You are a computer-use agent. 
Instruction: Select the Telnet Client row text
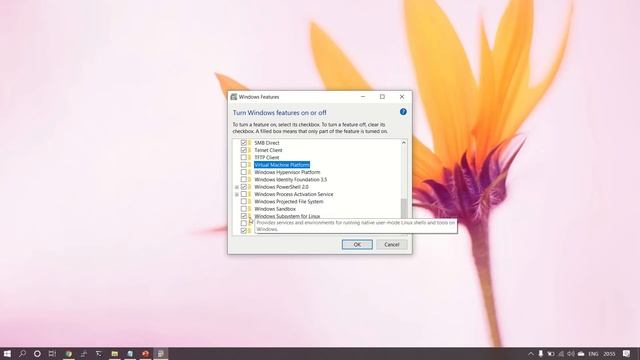pos(268,150)
